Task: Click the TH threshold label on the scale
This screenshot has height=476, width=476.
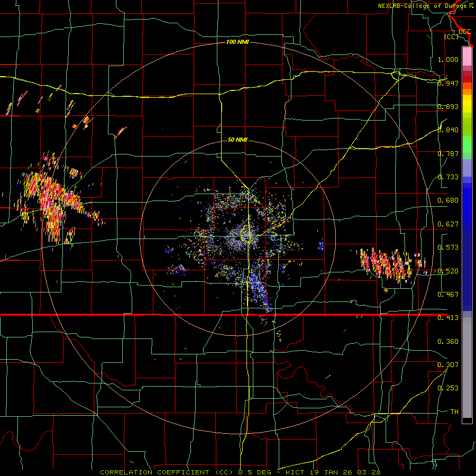Action: 454,412
